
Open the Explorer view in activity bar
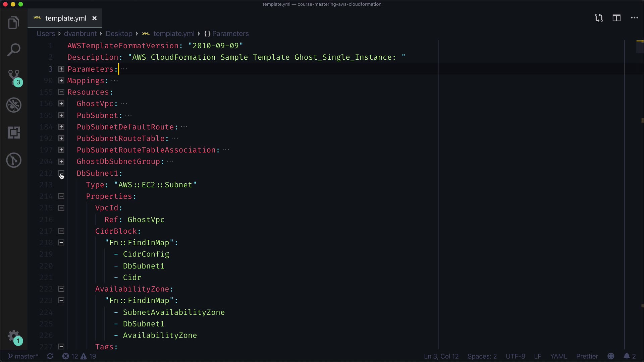tap(13, 23)
